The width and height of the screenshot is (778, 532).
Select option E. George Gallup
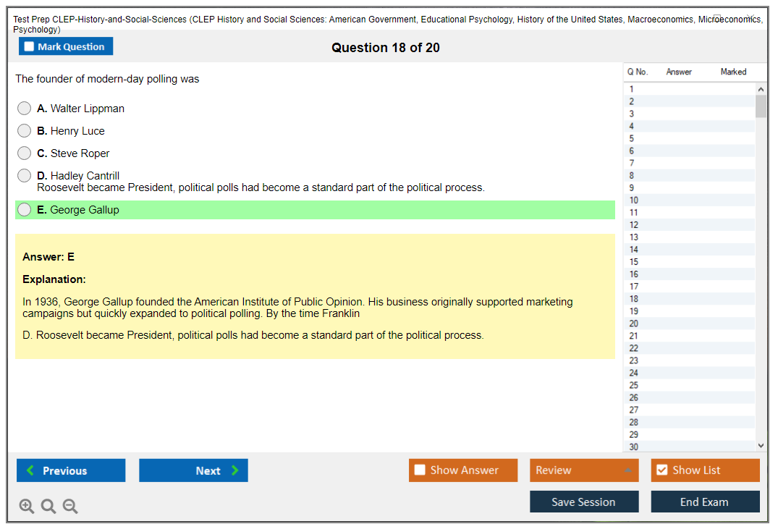(x=25, y=210)
